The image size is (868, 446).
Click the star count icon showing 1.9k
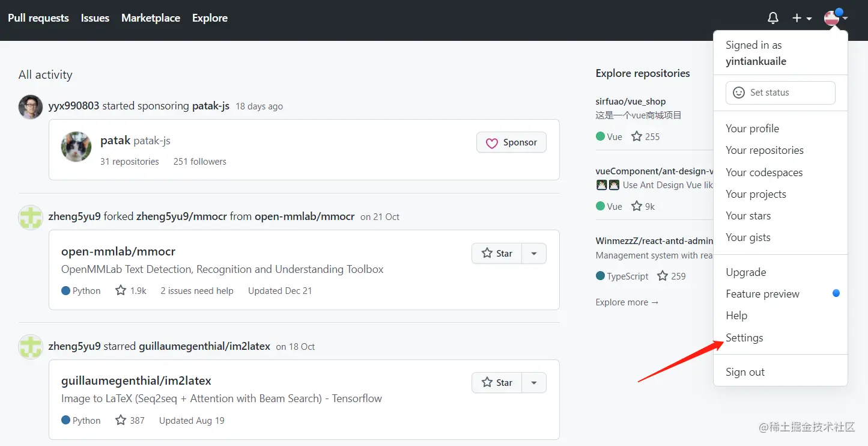[121, 290]
